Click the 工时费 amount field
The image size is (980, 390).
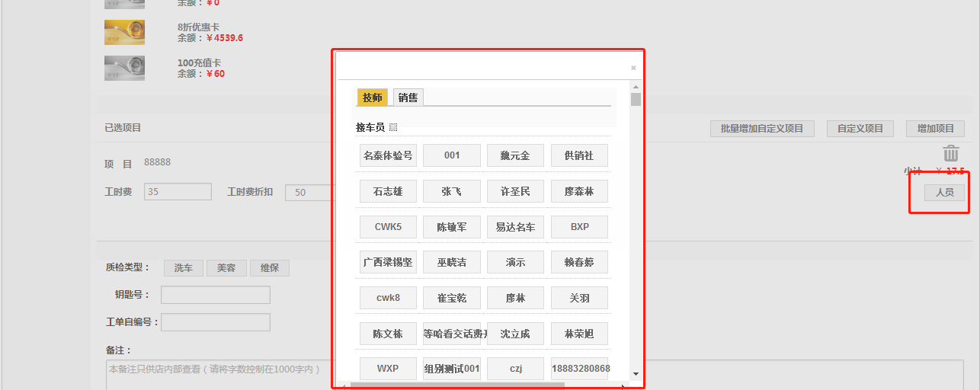(x=178, y=192)
